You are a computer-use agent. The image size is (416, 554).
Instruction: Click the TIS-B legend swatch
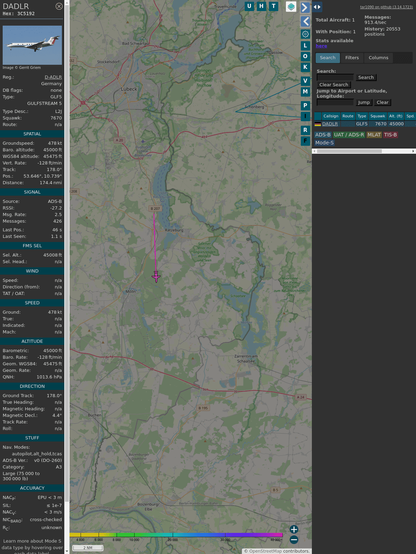[390, 135]
